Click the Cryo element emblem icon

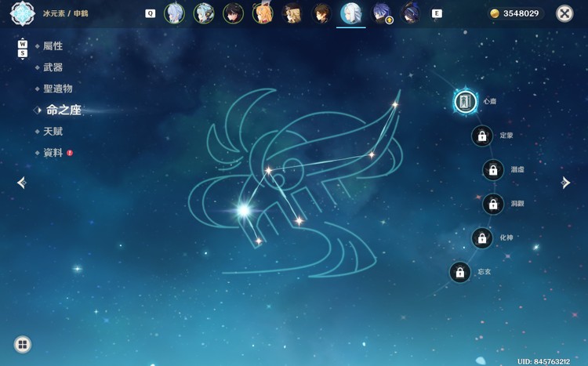[23, 13]
